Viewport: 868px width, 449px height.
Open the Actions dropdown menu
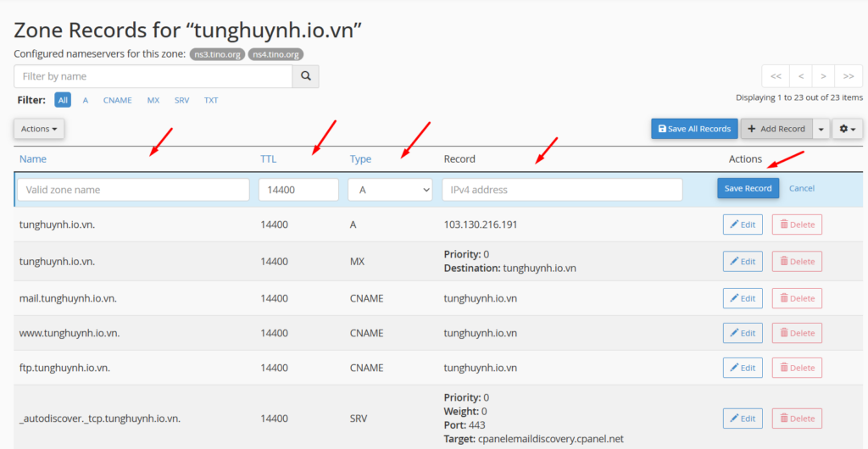pos(39,129)
